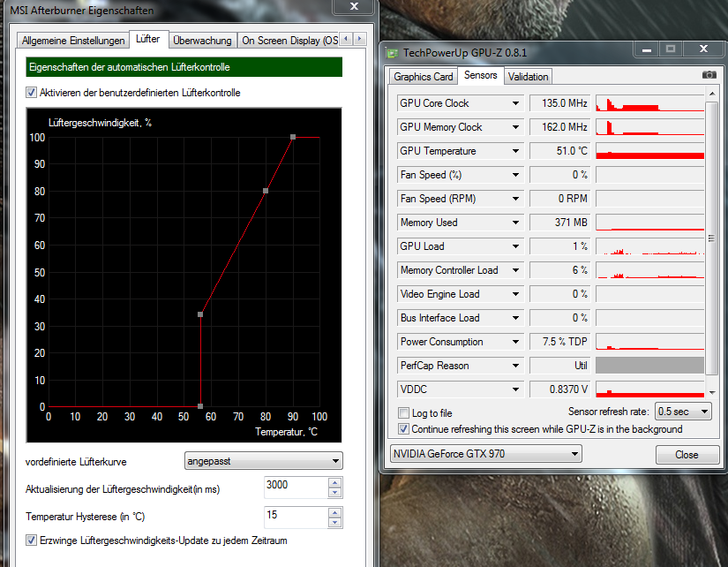Click the 162.0 MHz memory clock value

(559, 127)
